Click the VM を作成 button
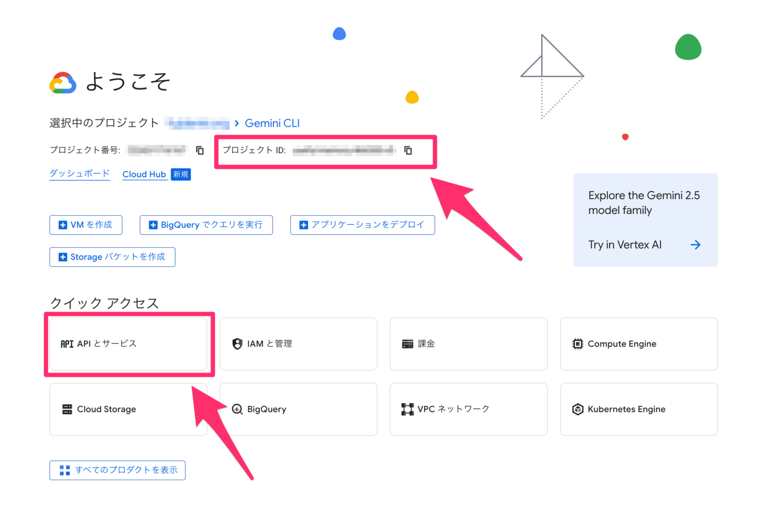This screenshot has width=771, height=532. pos(85,225)
